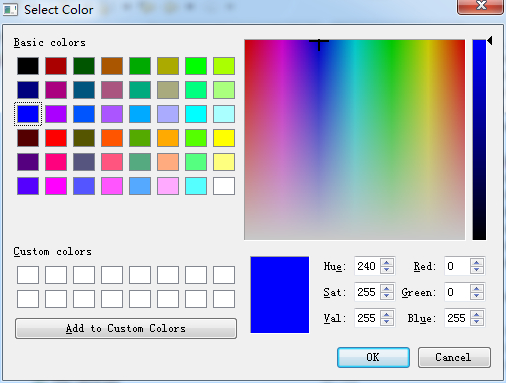Viewport: 506px width, 383px height.
Task: Decrease the Red value with down arrow
Action: click(x=477, y=270)
